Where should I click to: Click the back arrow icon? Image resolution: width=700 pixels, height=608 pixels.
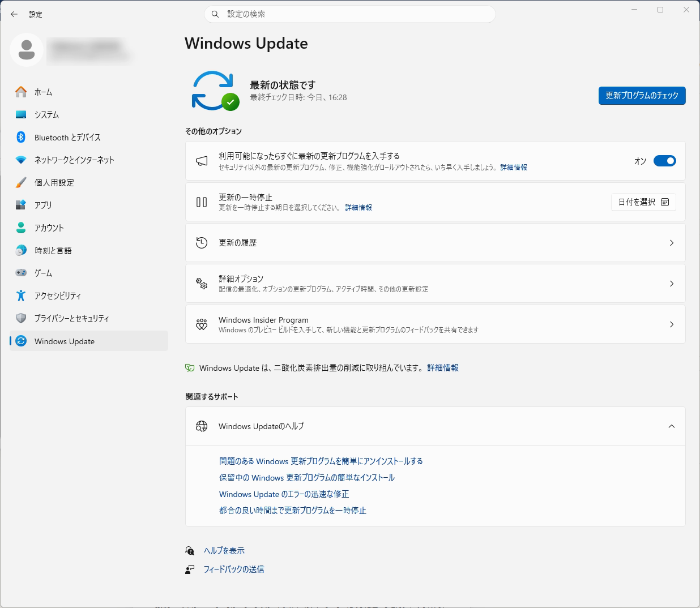pos(14,14)
